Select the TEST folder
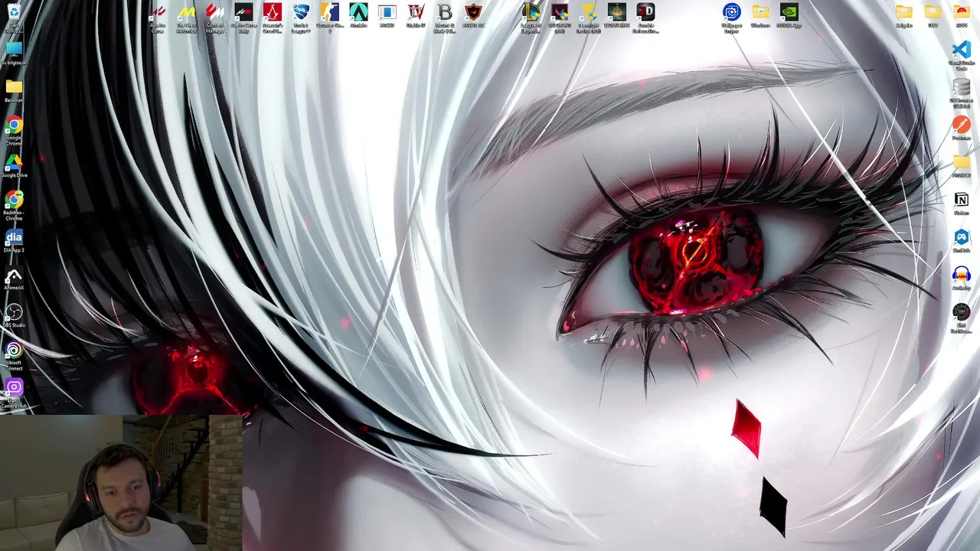This screenshot has width=980, height=551. (x=933, y=15)
